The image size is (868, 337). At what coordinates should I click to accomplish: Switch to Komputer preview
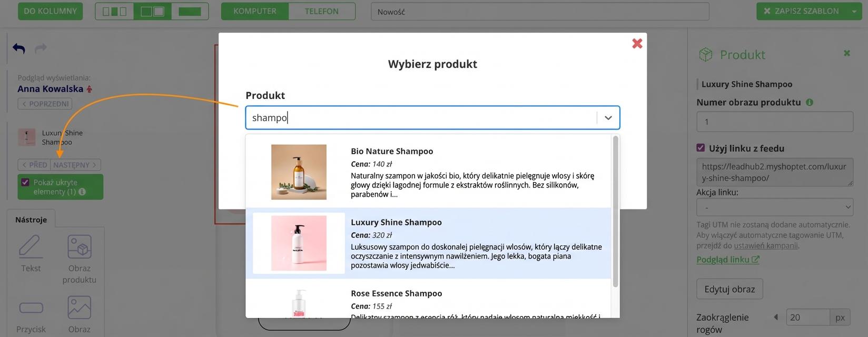[x=255, y=11]
